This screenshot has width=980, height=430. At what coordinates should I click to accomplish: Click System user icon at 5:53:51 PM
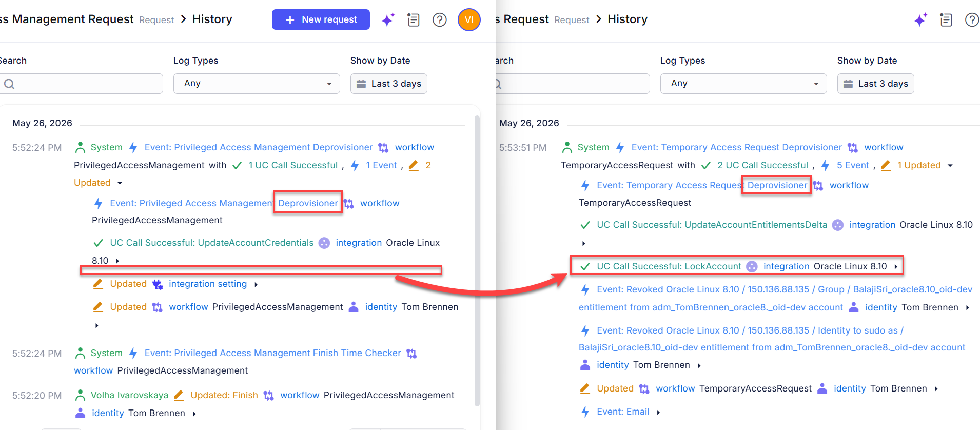click(x=567, y=148)
